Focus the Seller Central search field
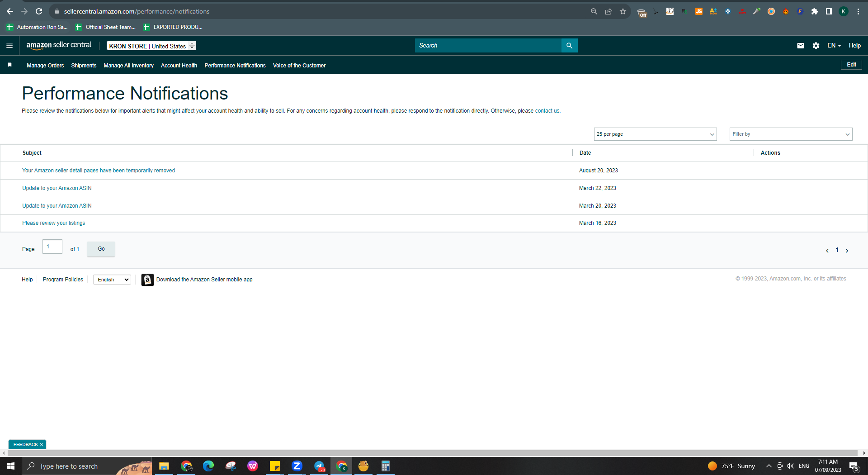This screenshot has height=475, width=868. point(488,46)
